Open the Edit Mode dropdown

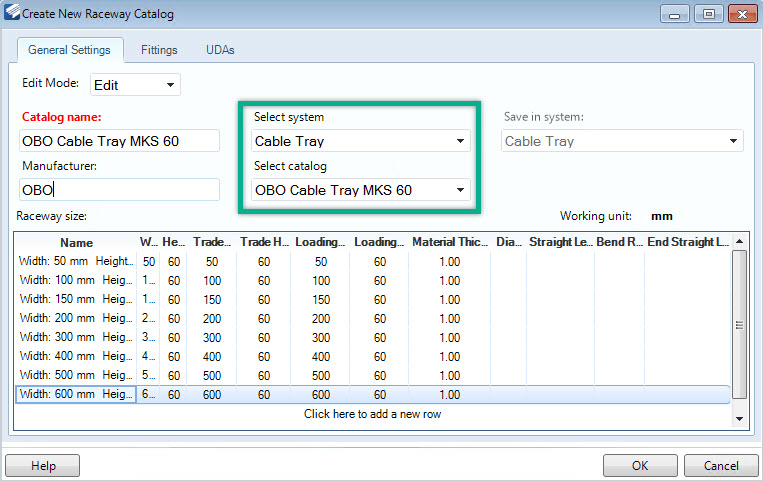point(135,85)
